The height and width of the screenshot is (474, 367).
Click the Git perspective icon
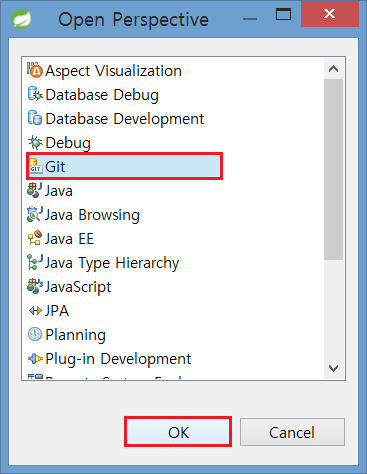[36, 166]
